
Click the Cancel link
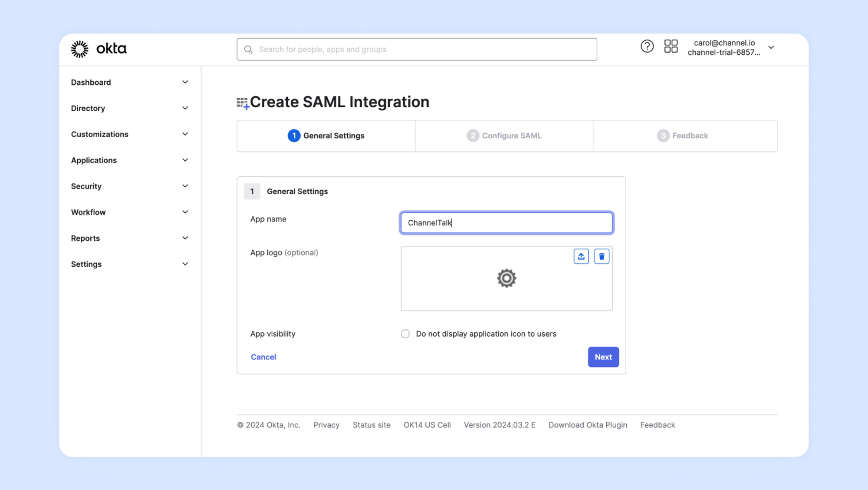click(x=263, y=357)
